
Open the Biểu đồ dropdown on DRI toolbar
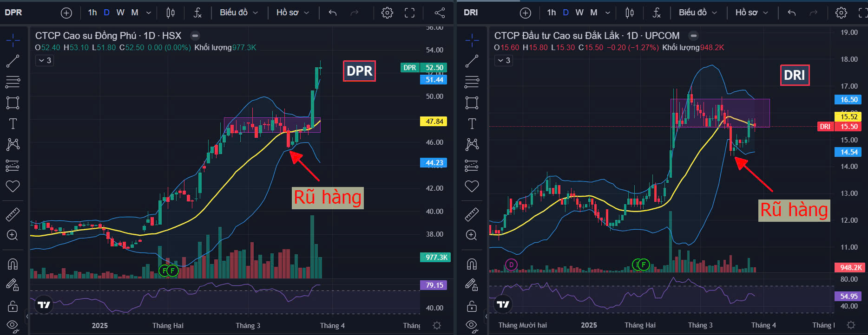(698, 13)
